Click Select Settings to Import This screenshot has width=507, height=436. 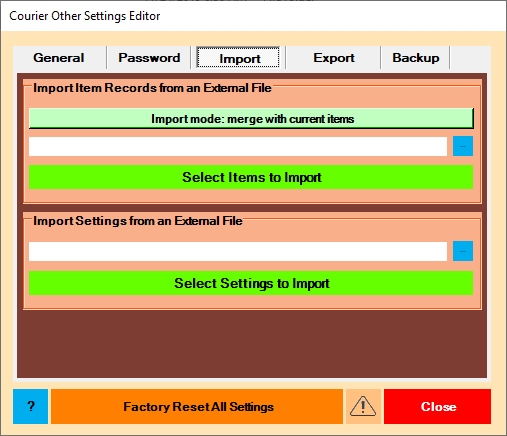pos(251,283)
